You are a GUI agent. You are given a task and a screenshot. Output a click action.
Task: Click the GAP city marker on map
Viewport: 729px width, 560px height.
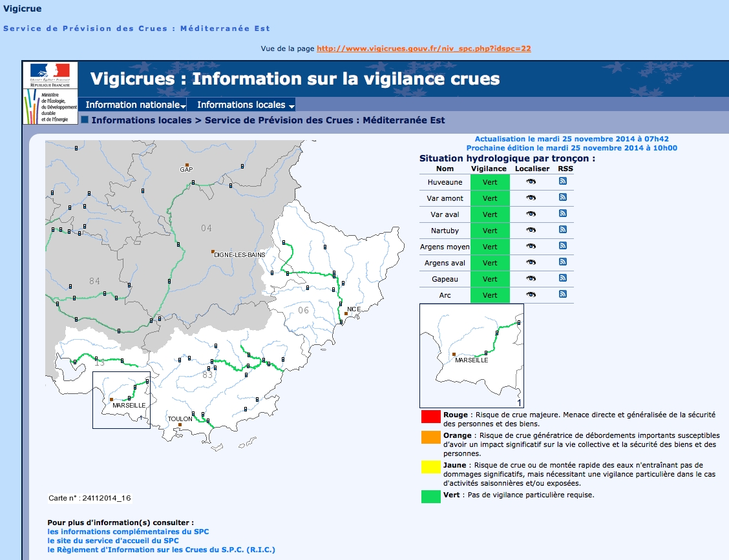coord(187,165)
